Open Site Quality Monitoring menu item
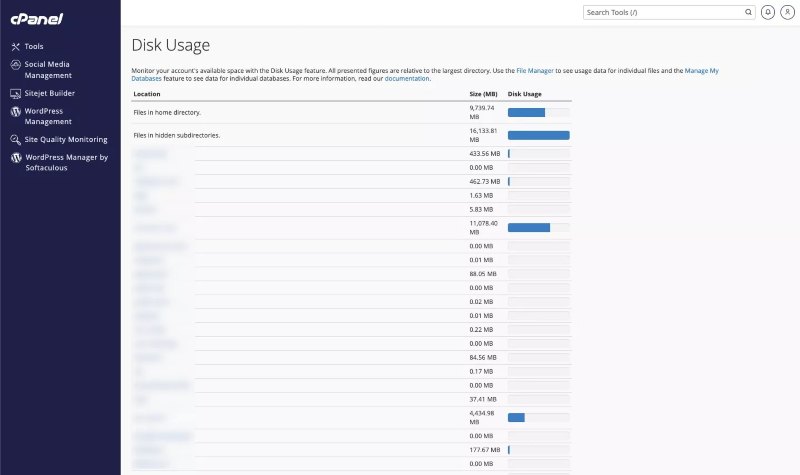 [66, 139]
